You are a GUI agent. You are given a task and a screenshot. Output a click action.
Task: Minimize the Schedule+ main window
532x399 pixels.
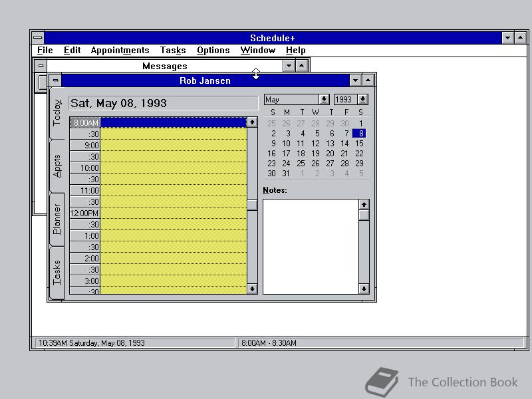[507, 38]
